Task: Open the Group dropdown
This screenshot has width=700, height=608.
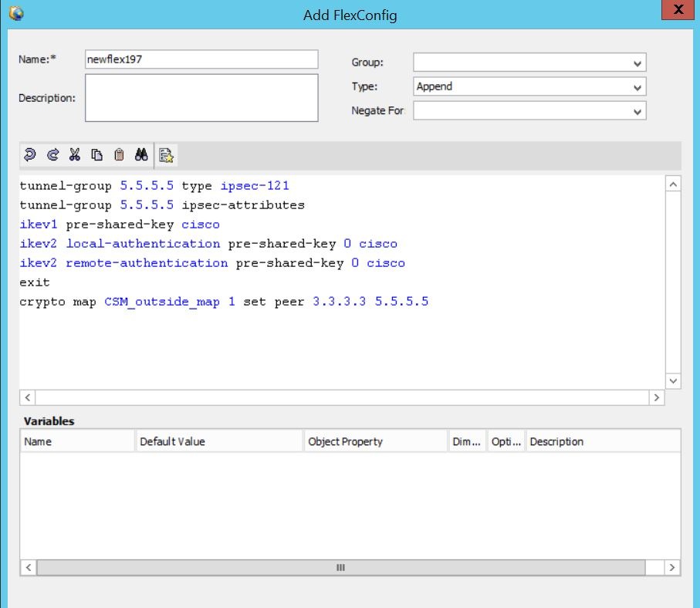Action: (x=529, y=62)
